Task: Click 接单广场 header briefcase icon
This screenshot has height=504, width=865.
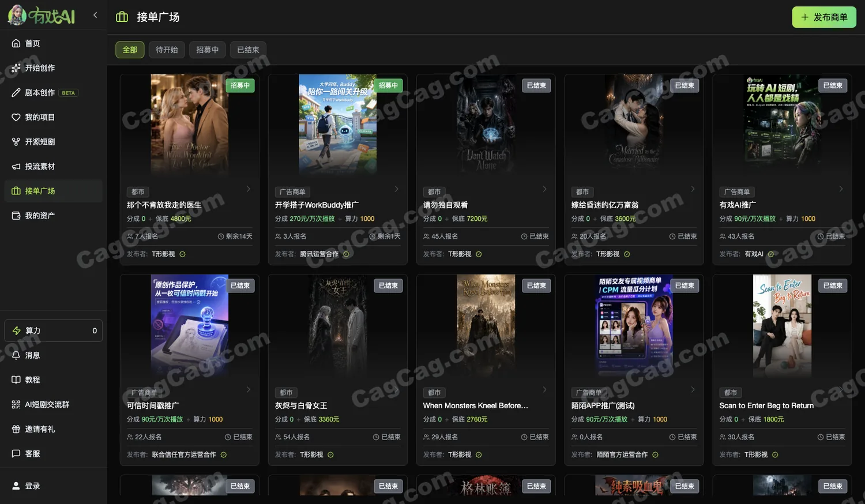Action: 122,17
